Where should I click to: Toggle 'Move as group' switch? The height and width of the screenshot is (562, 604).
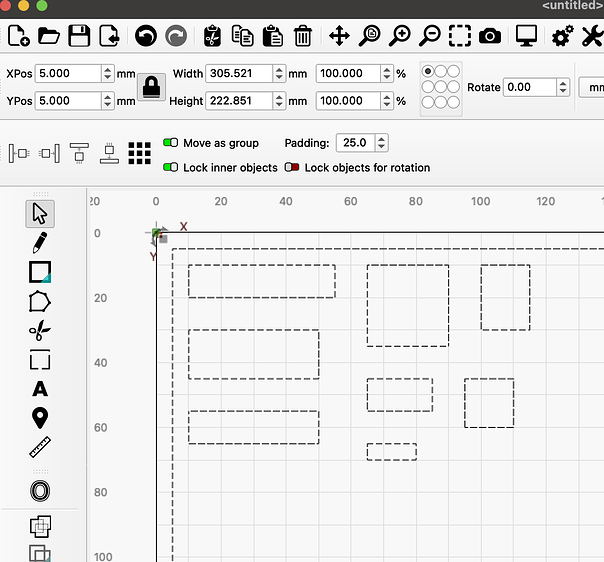click(171, 143)
